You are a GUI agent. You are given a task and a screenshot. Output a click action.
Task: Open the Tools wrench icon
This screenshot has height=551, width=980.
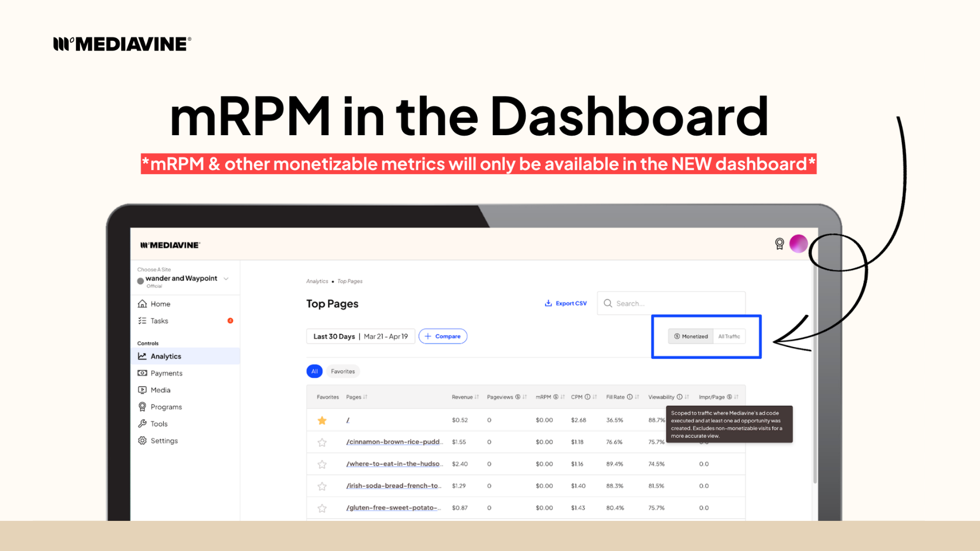tap(142, 423)
